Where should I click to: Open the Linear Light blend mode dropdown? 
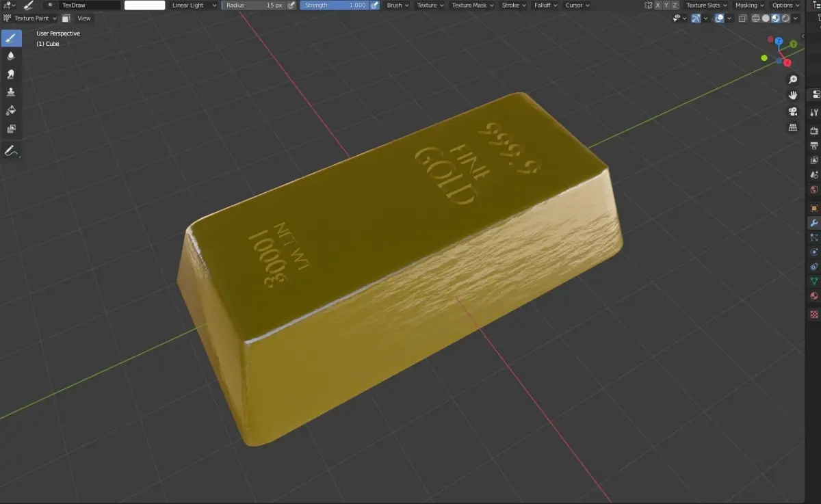coord(194,5)
